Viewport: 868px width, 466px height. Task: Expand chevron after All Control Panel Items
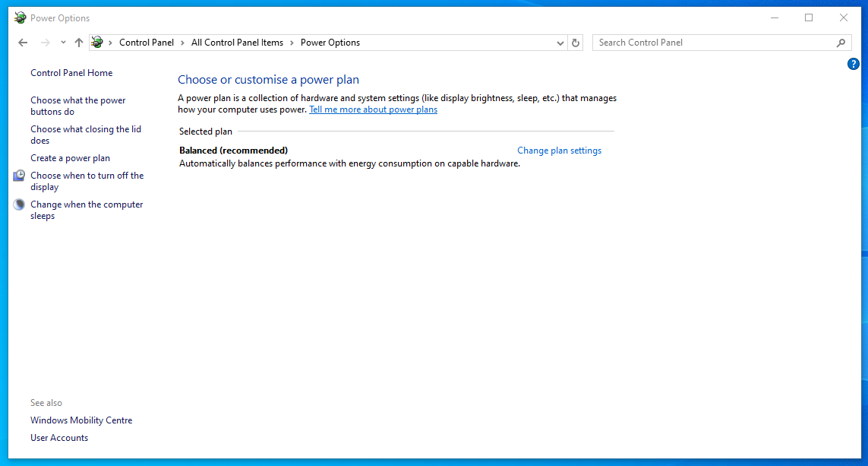292,43
